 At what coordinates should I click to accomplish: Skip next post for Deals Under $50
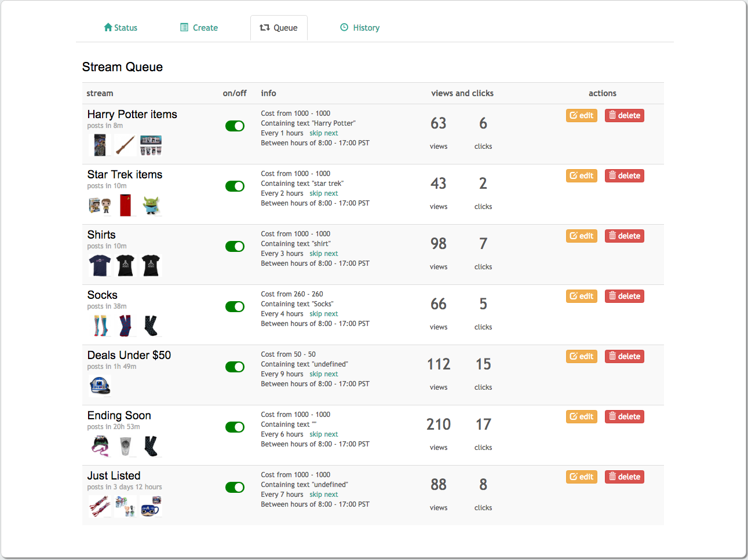coord(323,374)
